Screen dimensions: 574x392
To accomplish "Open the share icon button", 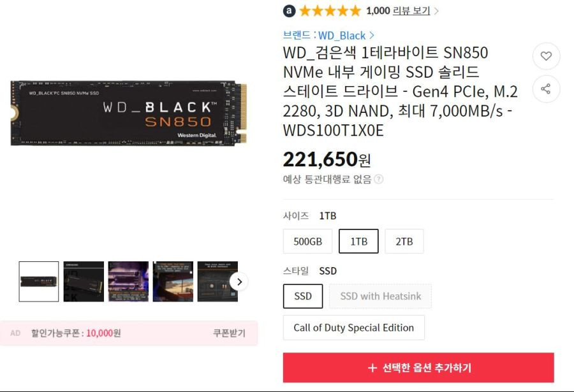I will click(x=546, y=89).
